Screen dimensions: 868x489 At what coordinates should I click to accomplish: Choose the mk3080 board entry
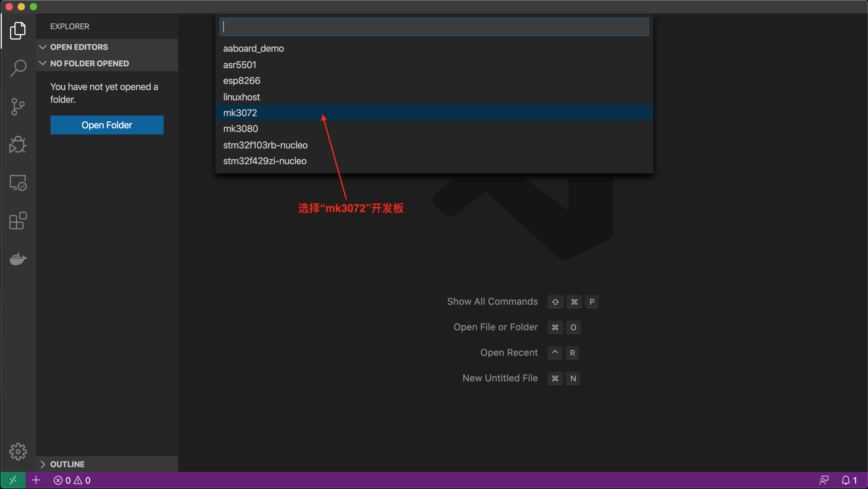434,129
